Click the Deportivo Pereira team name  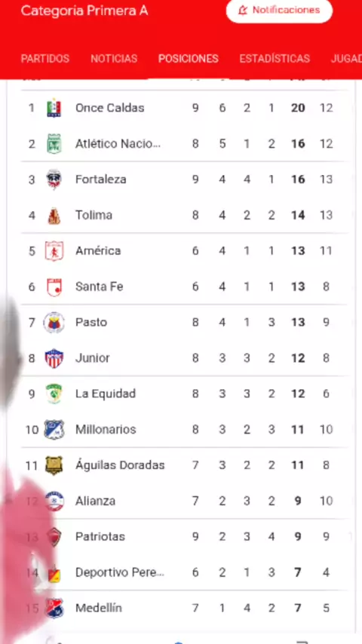120,572
